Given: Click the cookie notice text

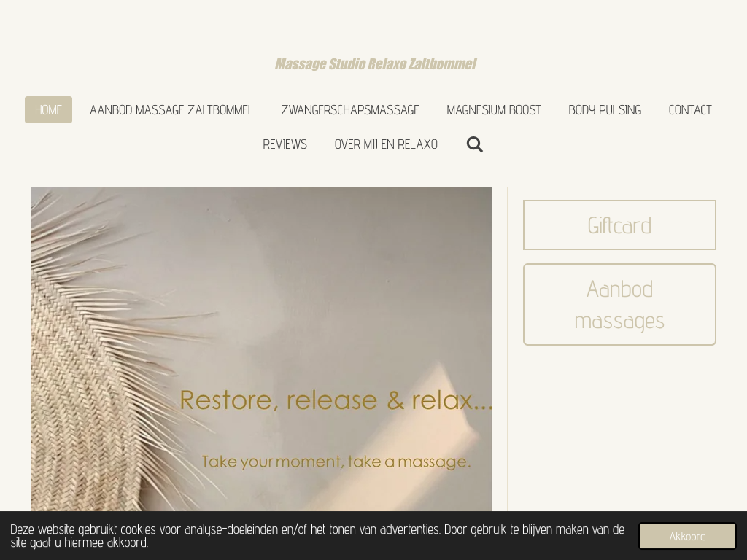Looking at the screenshot, I should tap(317, 536).
